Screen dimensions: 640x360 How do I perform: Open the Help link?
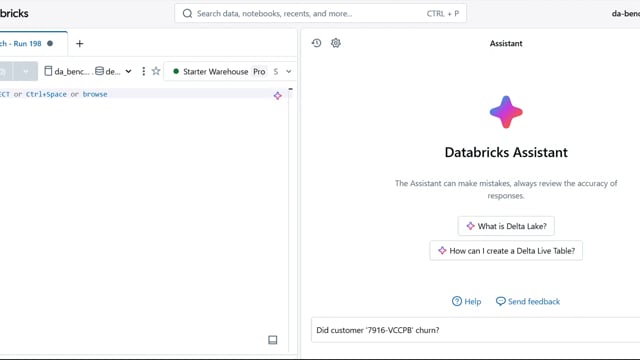tap(467, 301)
